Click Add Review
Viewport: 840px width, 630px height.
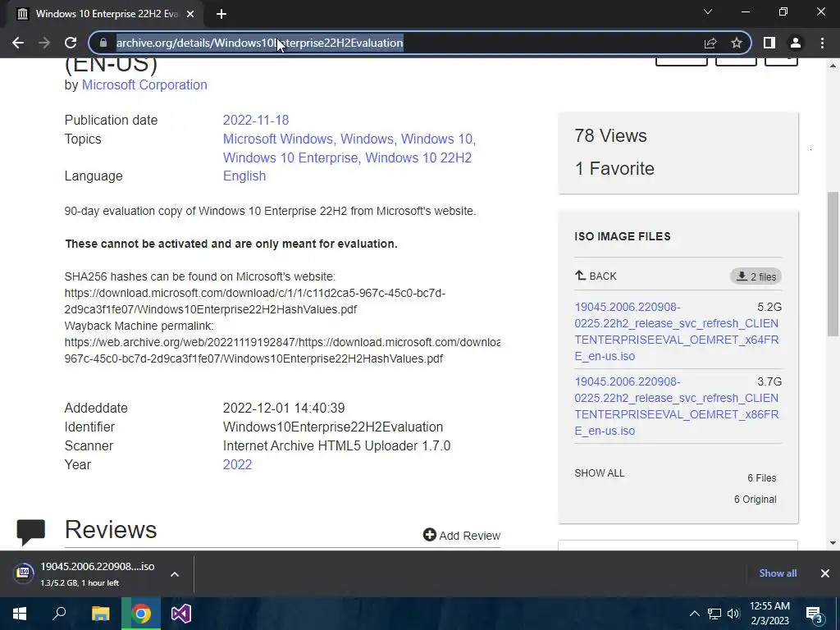pyautogui.click(x=462, y=535)
